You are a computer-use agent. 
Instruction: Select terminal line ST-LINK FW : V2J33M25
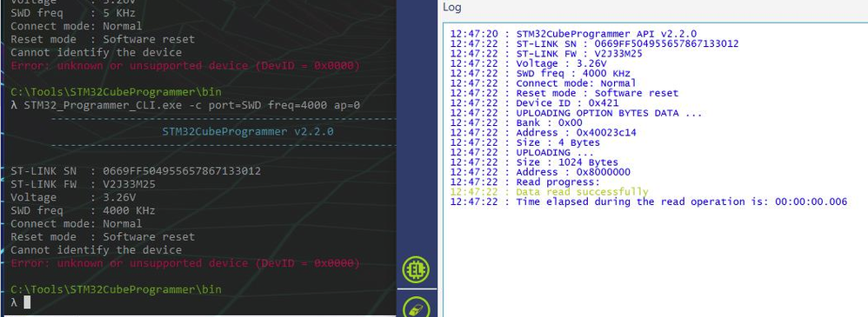[83, 184]
